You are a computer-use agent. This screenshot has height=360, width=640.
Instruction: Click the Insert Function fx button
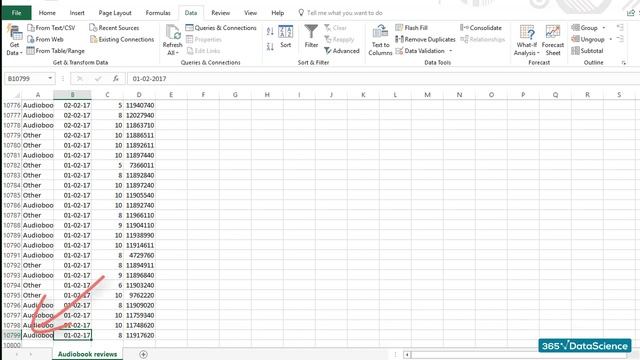click(116, 78)
